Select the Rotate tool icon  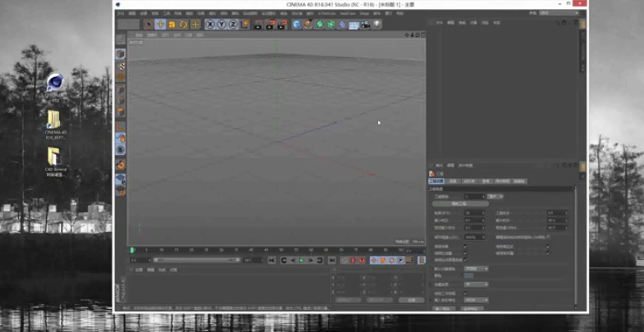(184, 25)
